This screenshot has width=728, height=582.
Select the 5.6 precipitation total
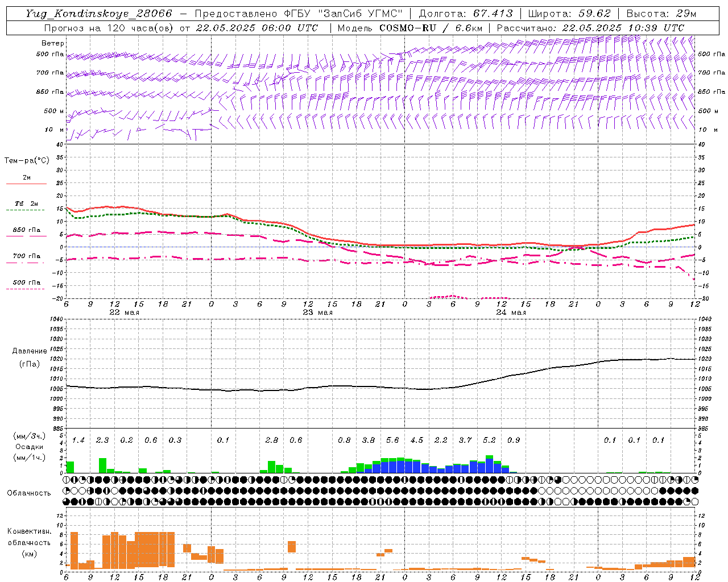392,440
